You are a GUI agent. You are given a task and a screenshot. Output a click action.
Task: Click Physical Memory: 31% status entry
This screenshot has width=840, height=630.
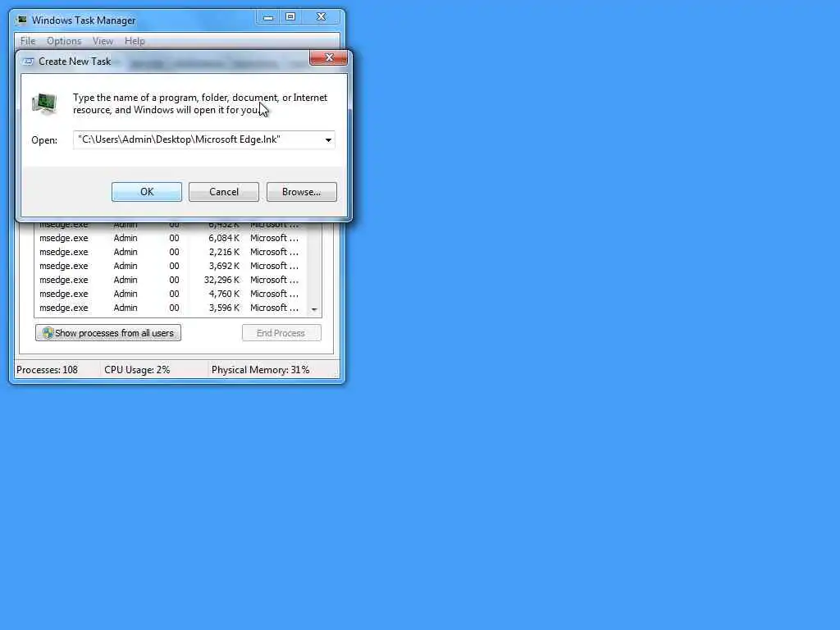(x=260, y=370)
